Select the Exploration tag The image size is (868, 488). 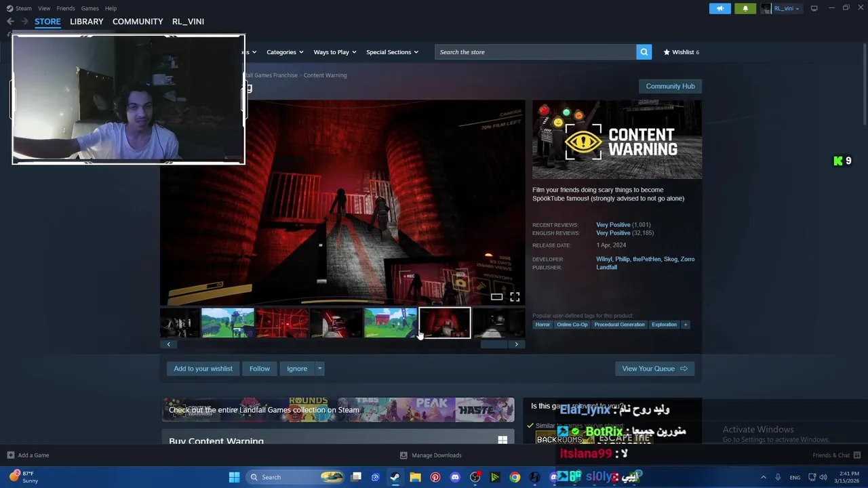664,325
